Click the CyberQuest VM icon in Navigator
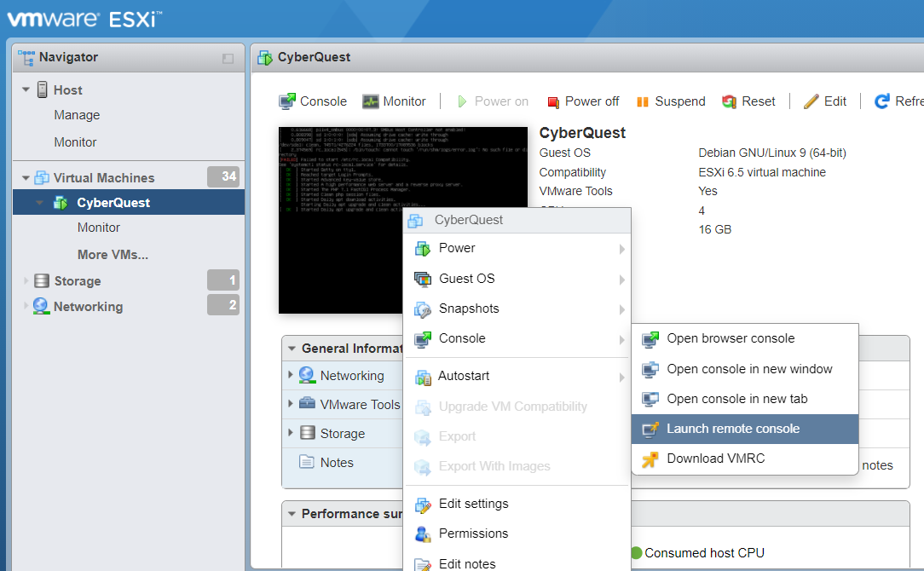This screenshot has height=571, width=924. click(x=61, y=203)
